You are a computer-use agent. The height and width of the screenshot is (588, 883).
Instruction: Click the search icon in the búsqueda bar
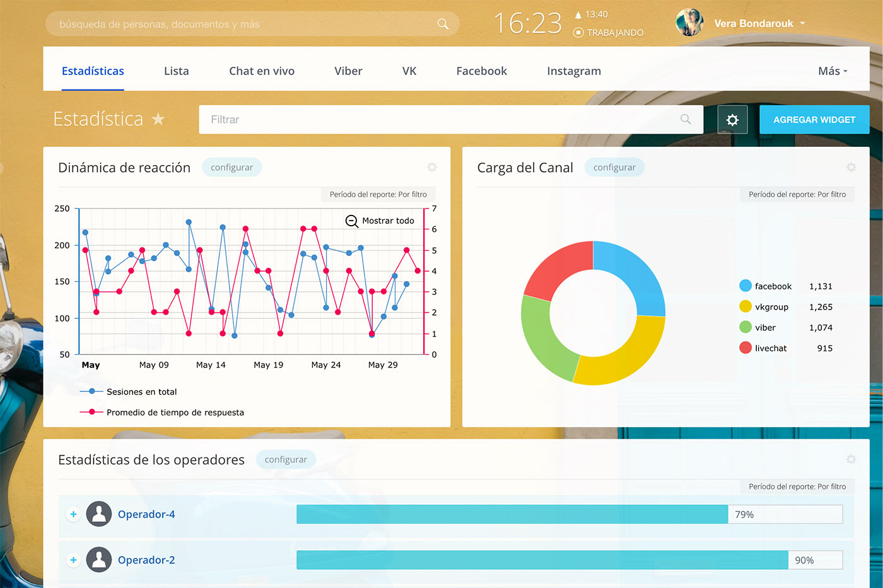pyautogui.click(x=443, y=23)
